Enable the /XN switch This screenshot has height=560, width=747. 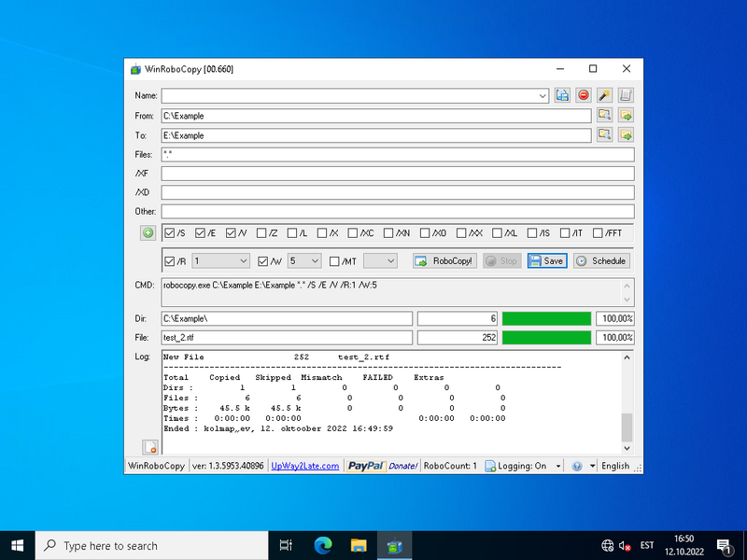(388, 232)
